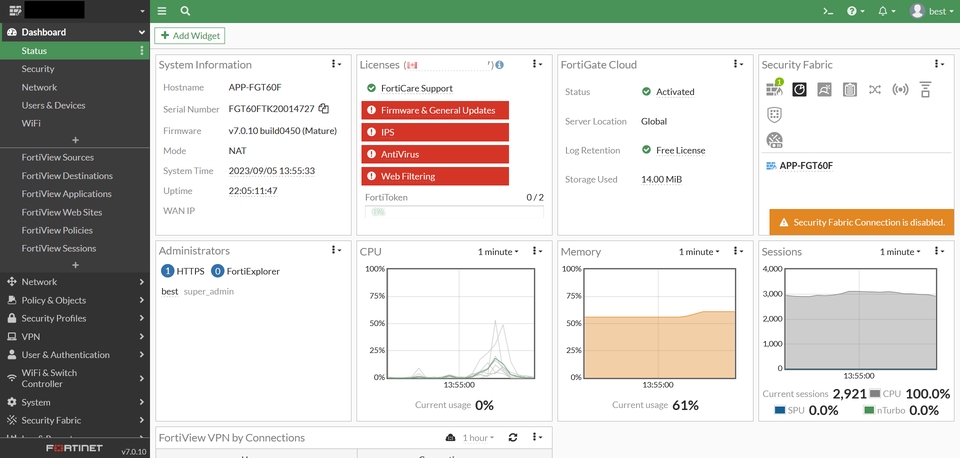This screenshot has width=960, height=458.
Task: Expand Policy & Objects in the sidebar
Action: tap(75, 300)
